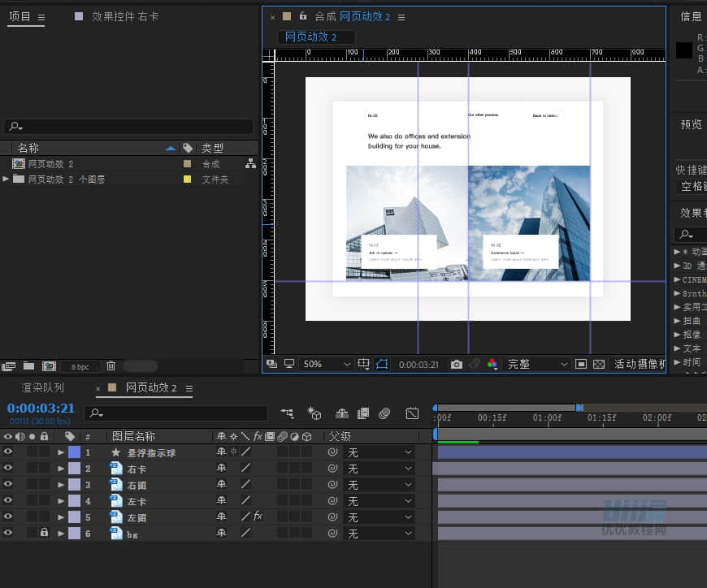Screen dimensions: 707x588
Task: Enable motion blur switch for timeline
Action: coord(385,413)
